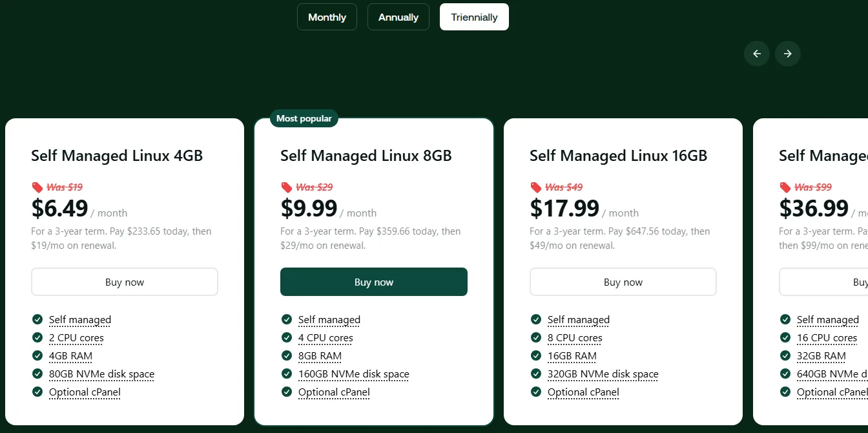Click Optional cPanel in the 4GB plan
The height and width of the screenshot is (433, 868).
[x=85, y=392]
